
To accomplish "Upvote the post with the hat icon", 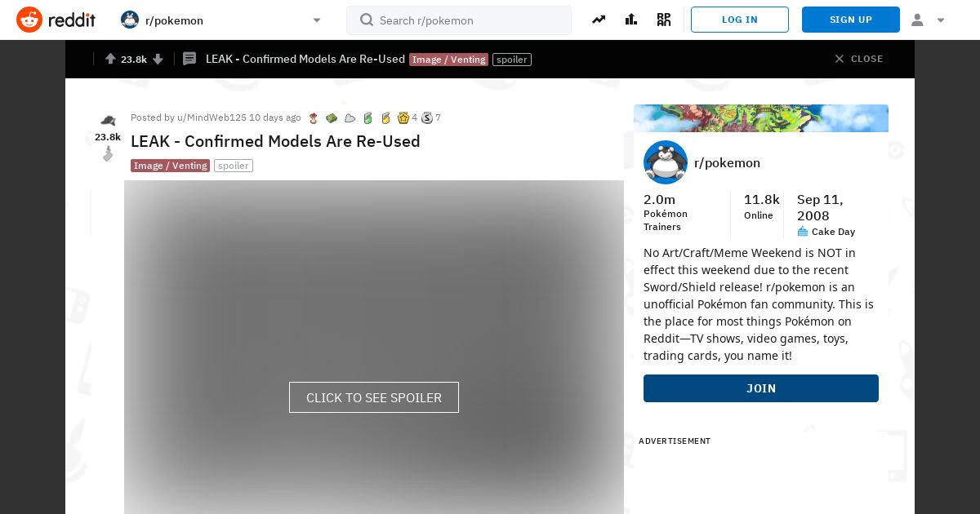I will point(108,121).
